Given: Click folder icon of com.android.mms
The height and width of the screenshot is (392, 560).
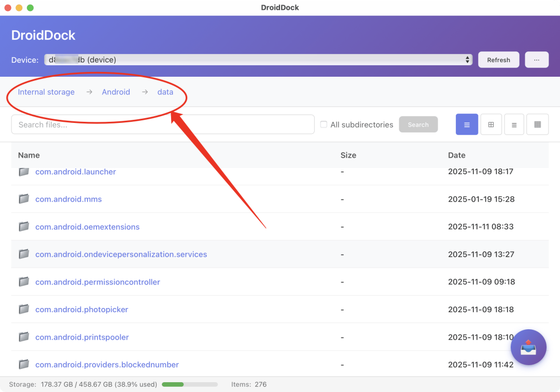Looking at the screenshot, I should point(24,199).
